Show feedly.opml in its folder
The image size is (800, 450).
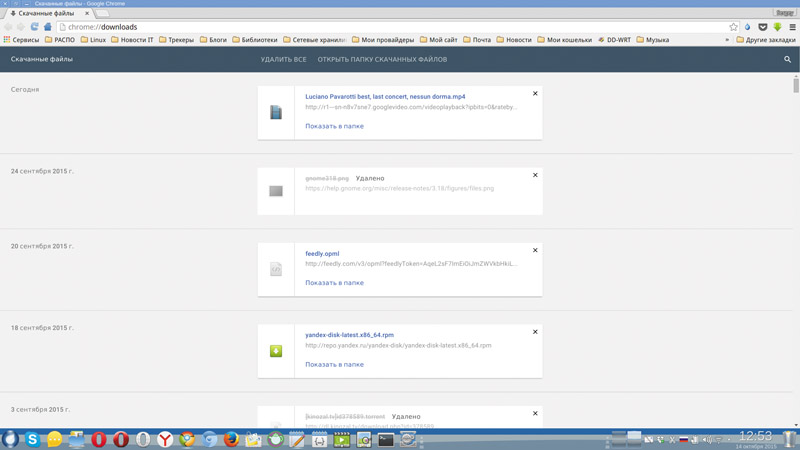click(335, 283)
